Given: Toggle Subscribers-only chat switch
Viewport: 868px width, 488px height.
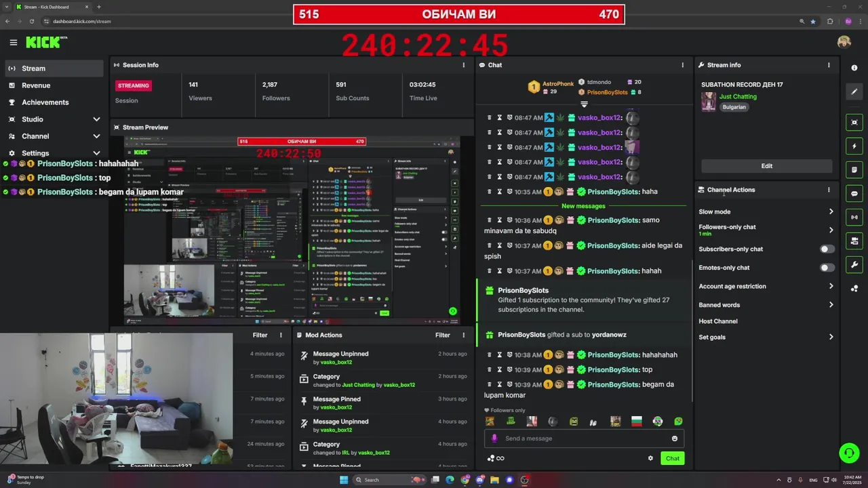Looking at the screenshot, I should 827,249.
